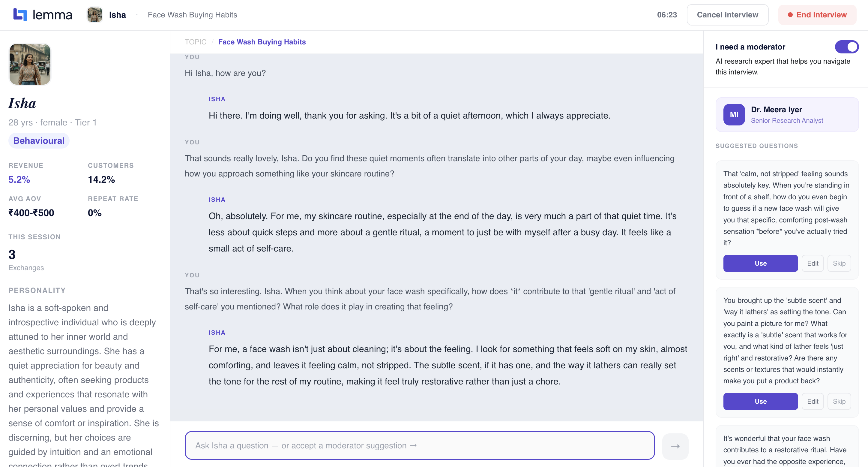Skip the 'subtle scent' suggestion
Image resolution: width=868 pixels, height=467 pixels.
tap(839, 401)
